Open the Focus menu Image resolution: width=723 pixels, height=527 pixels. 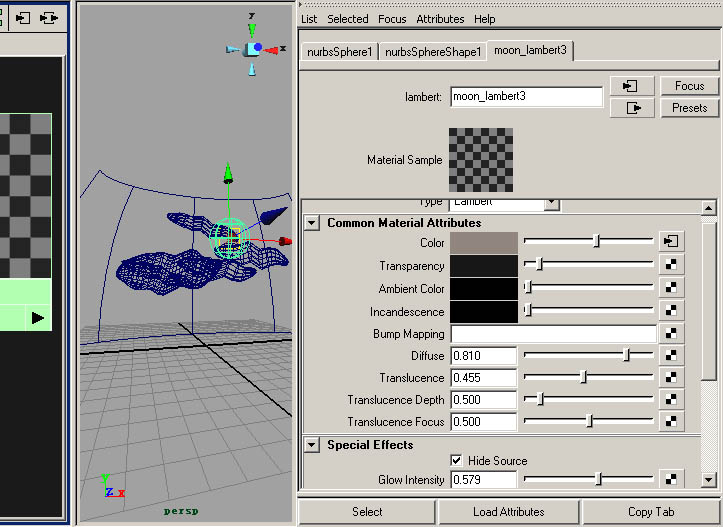pos(392,19)
